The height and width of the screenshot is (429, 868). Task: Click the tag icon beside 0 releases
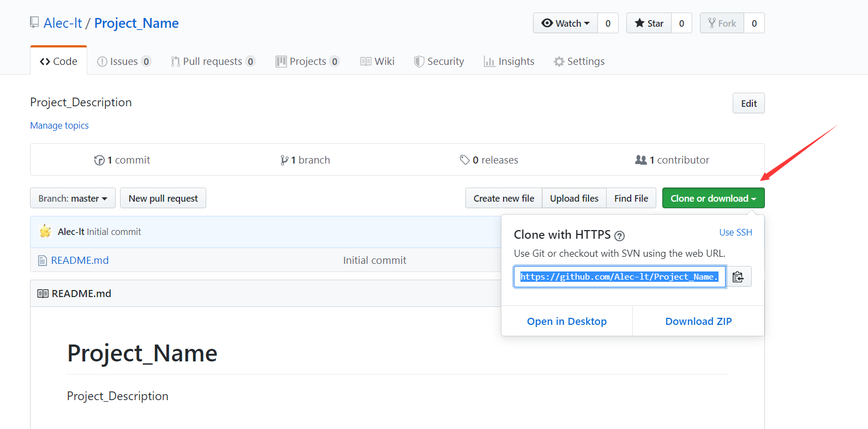coord(465,160)
